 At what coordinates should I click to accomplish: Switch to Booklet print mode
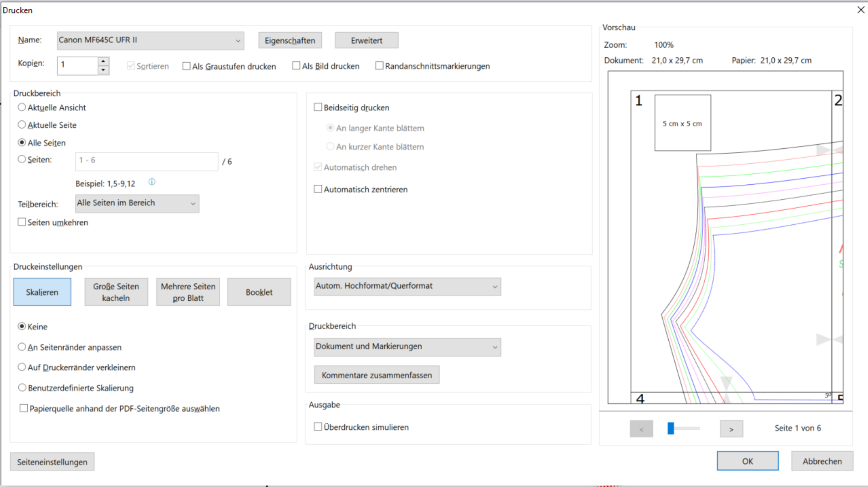pos(259,292)
